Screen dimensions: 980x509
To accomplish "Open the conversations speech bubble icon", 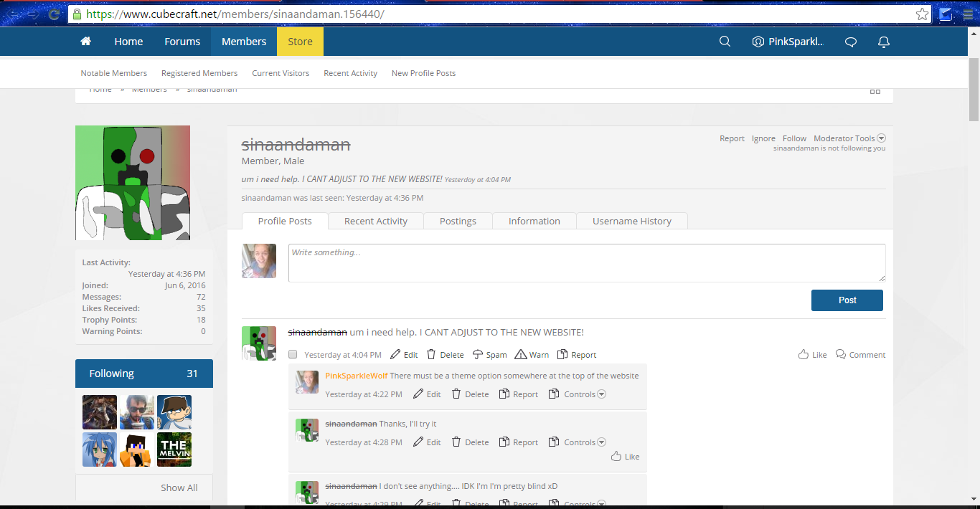I will [851, 42].
